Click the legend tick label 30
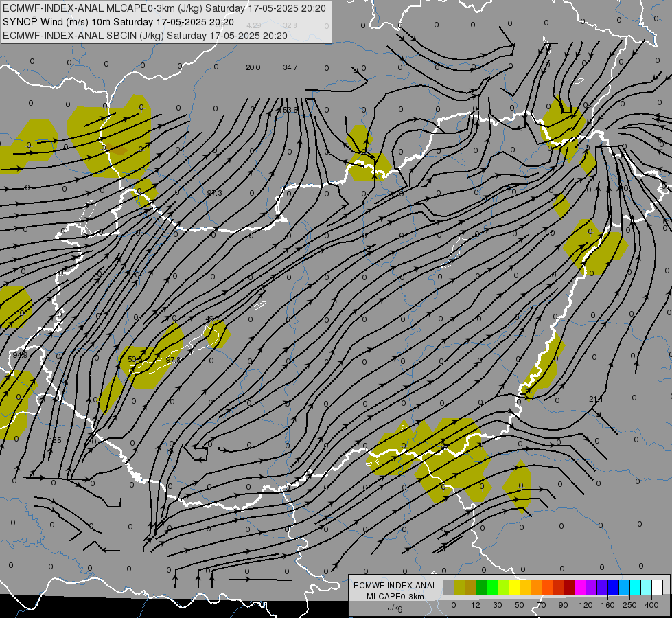 (498, 605)
